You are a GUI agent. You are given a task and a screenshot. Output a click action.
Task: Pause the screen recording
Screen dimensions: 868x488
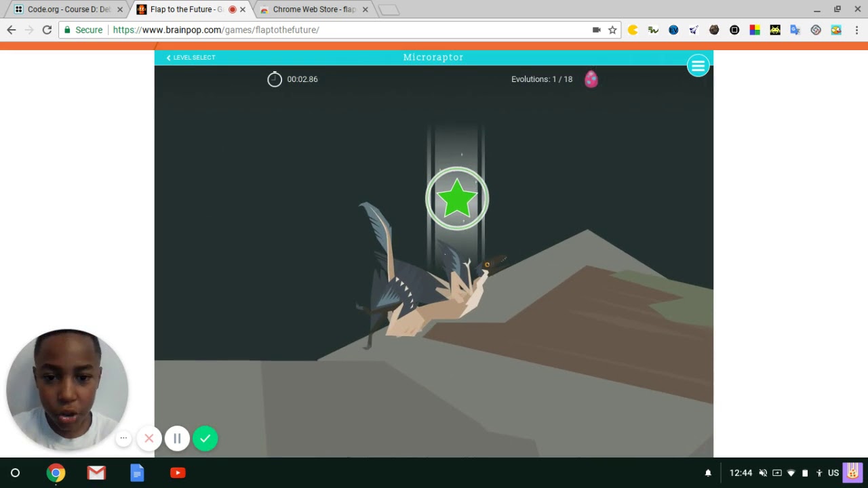(x=177, y=439)
